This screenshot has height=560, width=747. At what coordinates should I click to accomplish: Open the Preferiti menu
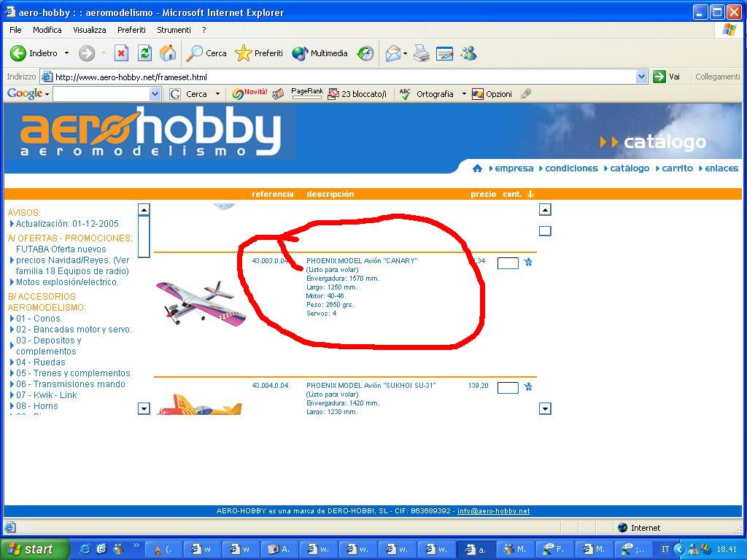coord(131,29)
